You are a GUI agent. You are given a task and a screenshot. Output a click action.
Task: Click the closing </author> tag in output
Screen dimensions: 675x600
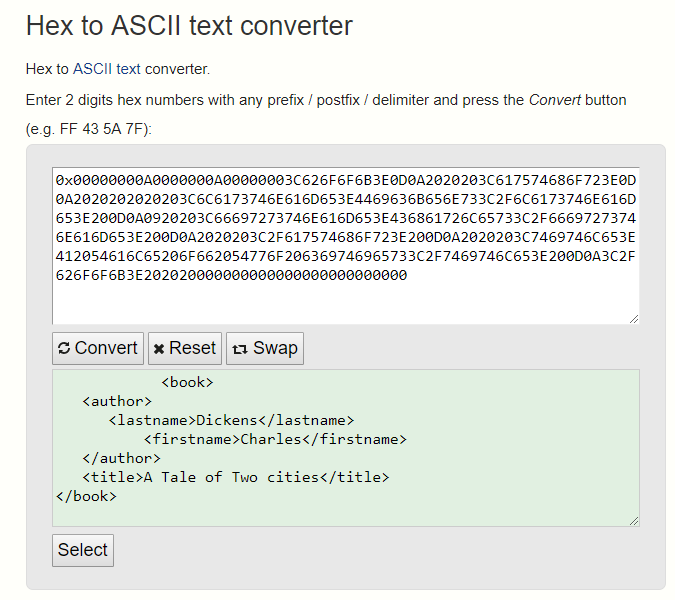click(x=121, y=458)
